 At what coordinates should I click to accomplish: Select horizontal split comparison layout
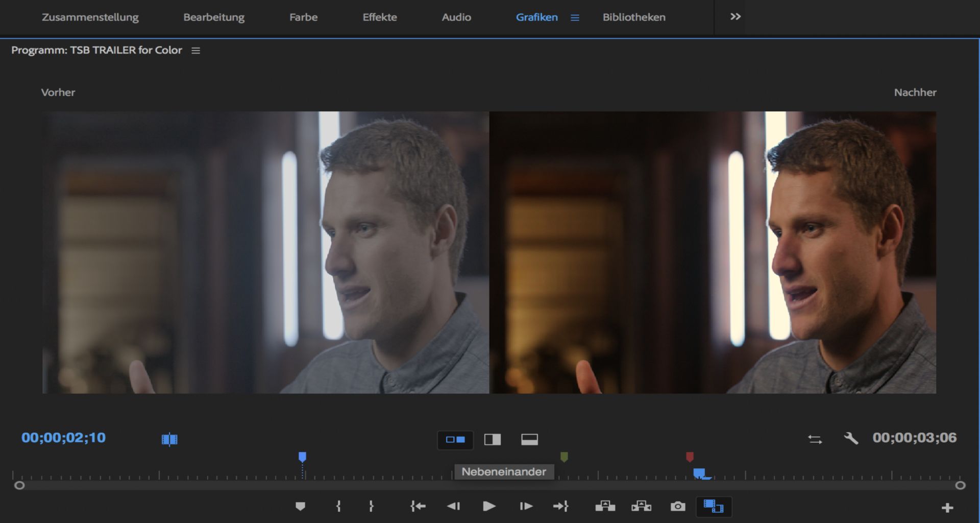point(529,439)
